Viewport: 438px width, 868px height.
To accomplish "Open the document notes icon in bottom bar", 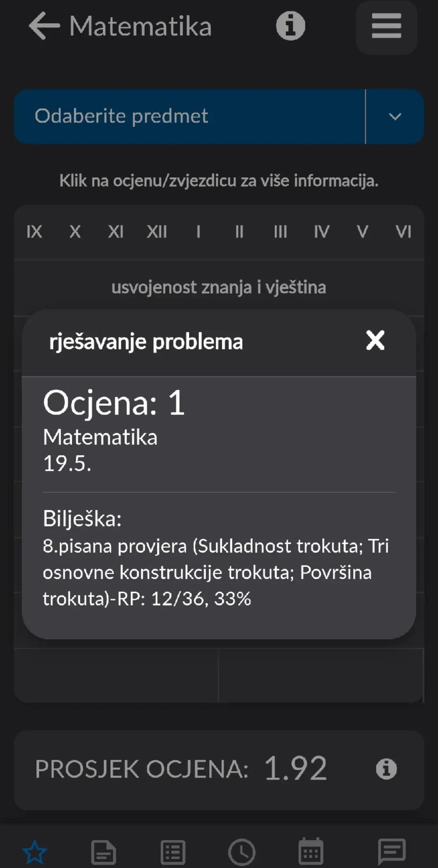I will click(x=104, y=852).
